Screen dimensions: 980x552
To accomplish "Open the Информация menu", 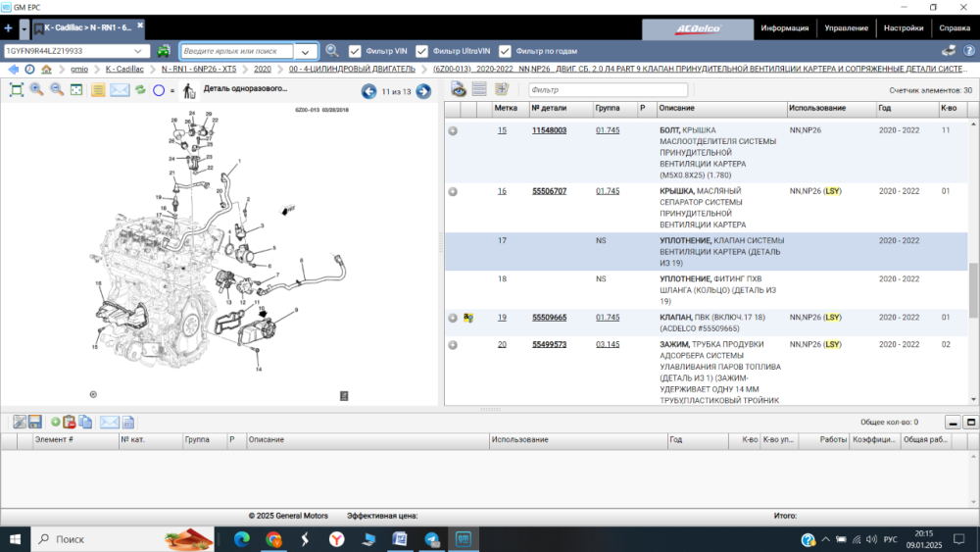I will coord(784,28).
